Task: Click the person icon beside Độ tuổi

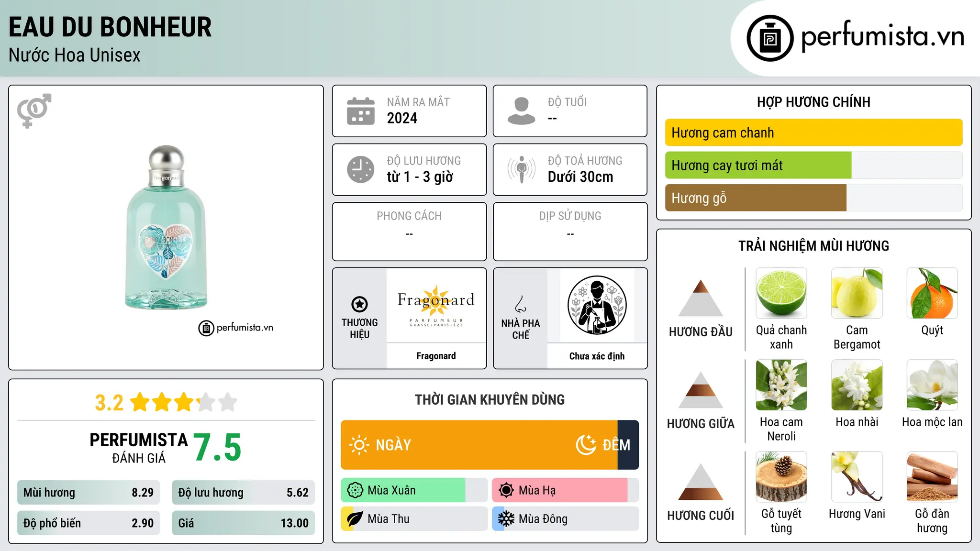Action: point(521,111)
